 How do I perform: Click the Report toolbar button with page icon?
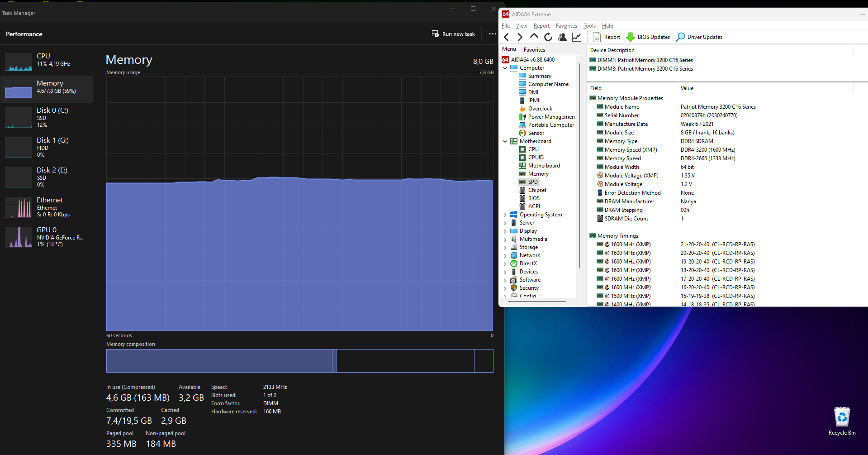(606, 37)
